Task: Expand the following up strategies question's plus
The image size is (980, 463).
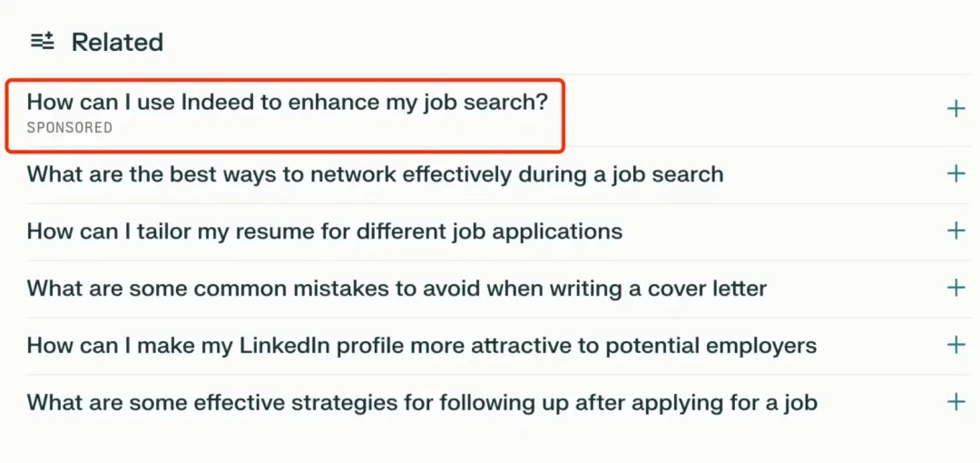Action: click(x=955, y=402)
